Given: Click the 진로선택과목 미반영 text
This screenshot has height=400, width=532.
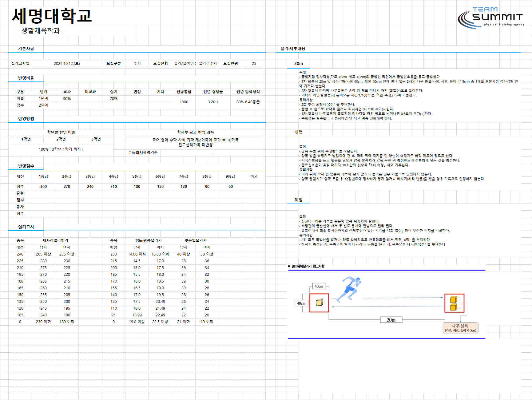Looking at the screenshot, I should 195,145.
